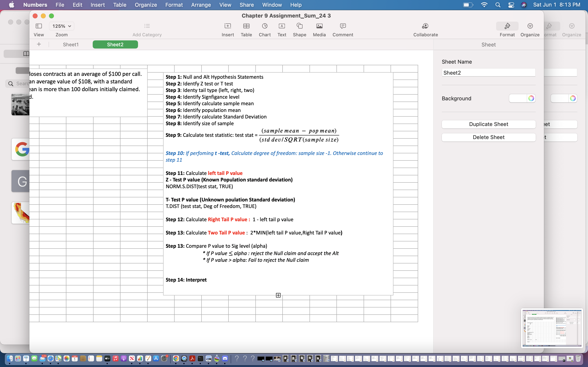588x367 pixels.
Task: Click Delete Sheet button
Action: pos(489,137)
